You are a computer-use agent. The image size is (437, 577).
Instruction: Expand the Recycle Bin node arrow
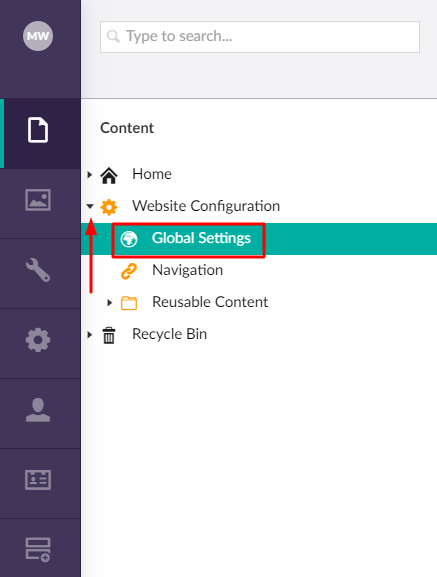pos(89,334)
